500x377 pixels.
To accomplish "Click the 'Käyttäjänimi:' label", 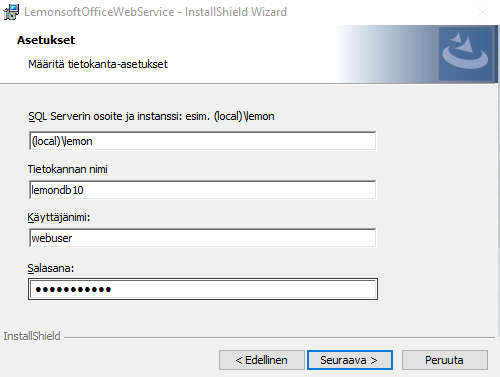I will tap(59, 218).
